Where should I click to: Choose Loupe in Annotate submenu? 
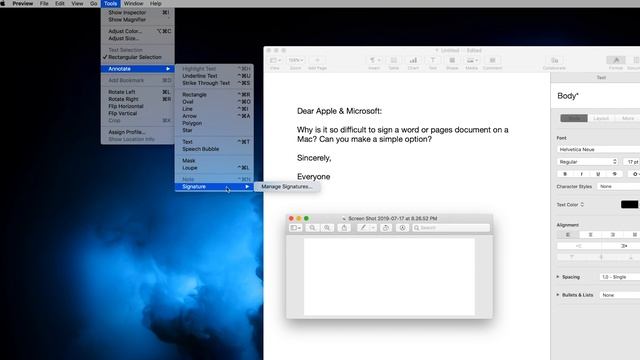pos(214,168)
